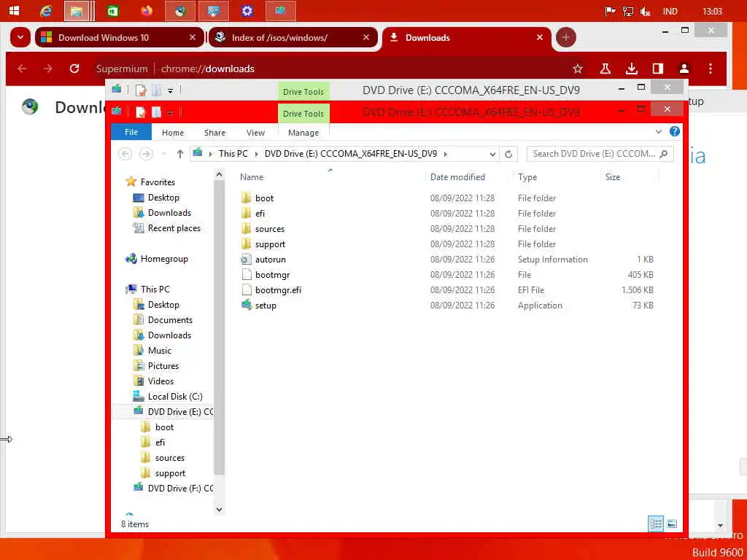This screenshot has height=560, width=747.
Task: Switch to the View ribbon tab
Action: (255, 133)
